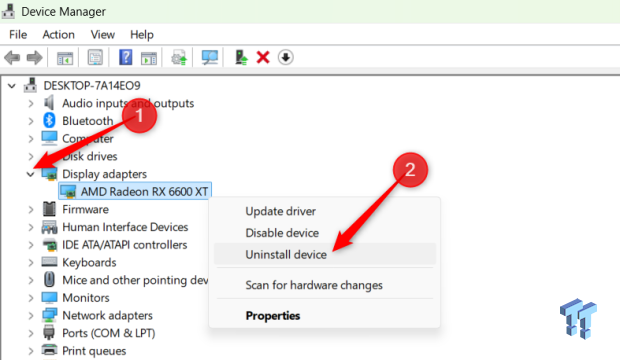The width and height of the screenshot is (620, 360).
Task: Expand the Keyboards category chevron
Action: (x=31, y=263)
